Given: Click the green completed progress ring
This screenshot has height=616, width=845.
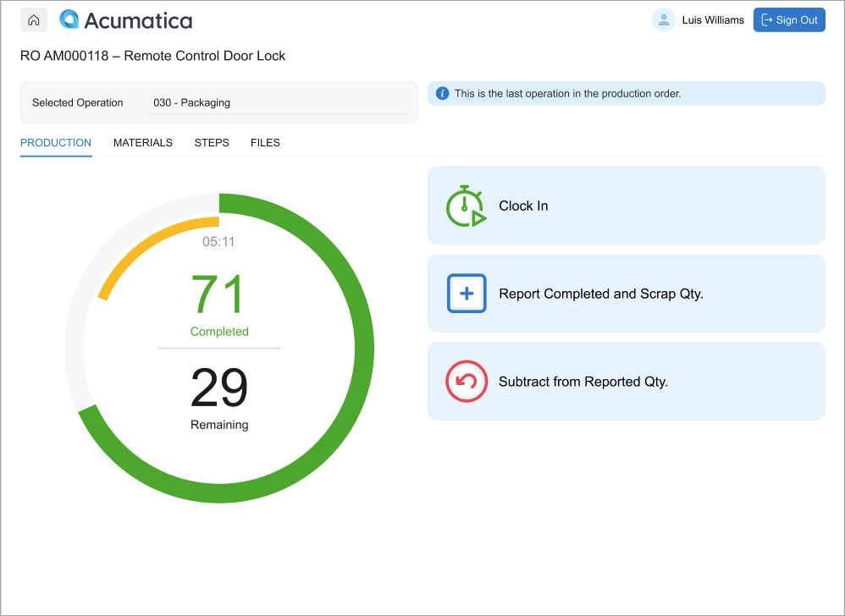Looking at the screenshot, I should (364, 348).
